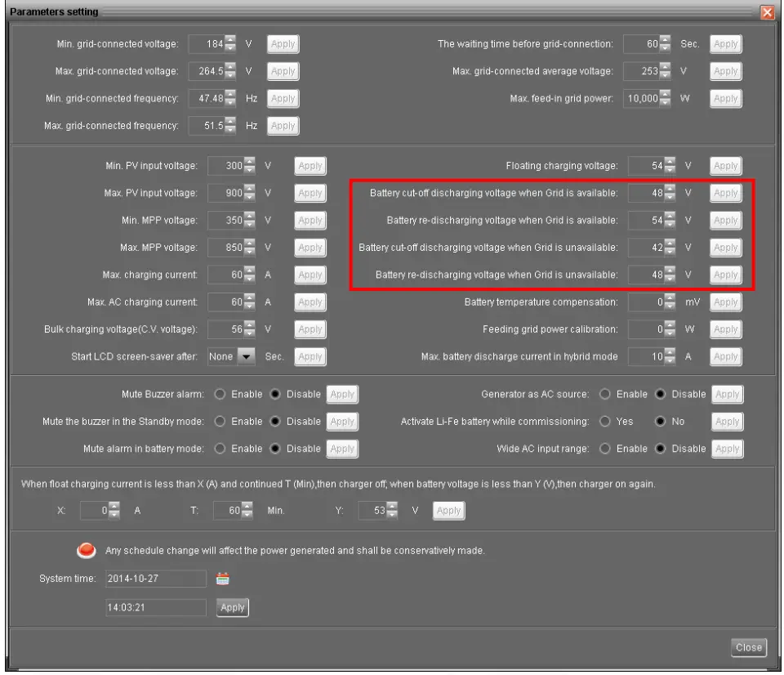This screenshot has height=675, width=784.
Task: Select Disable for Mute alarm in battery mode
Action: [x=275, y=449]
